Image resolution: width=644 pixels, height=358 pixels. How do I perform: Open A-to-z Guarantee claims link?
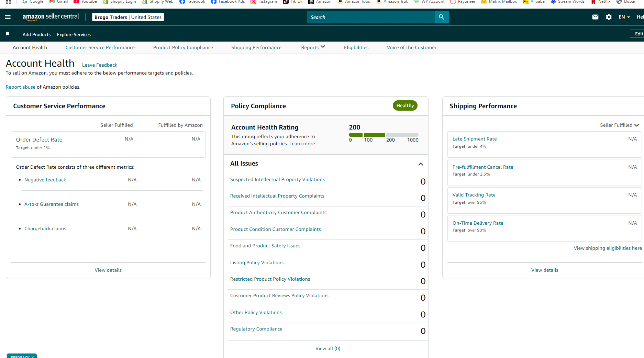coord(52,204)
